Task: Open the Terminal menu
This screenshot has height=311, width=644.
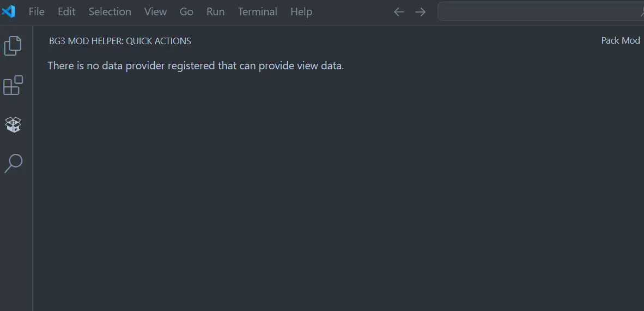Action: [x=258, y=11]
